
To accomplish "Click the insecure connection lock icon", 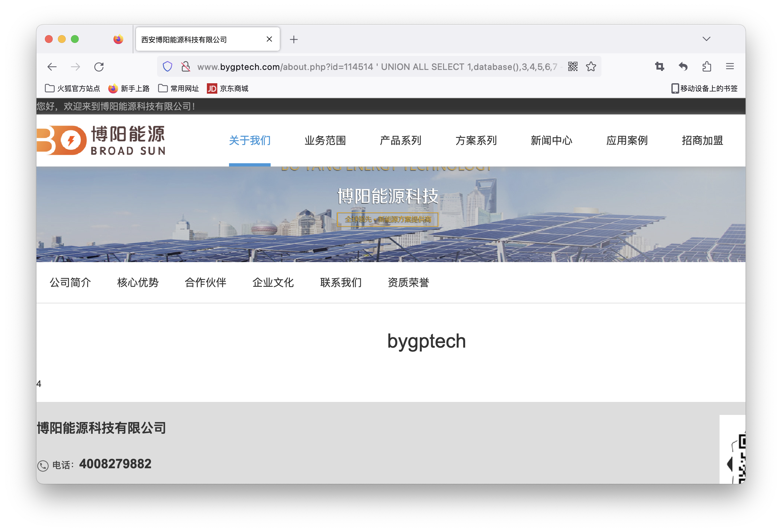I will click(185, 67).
